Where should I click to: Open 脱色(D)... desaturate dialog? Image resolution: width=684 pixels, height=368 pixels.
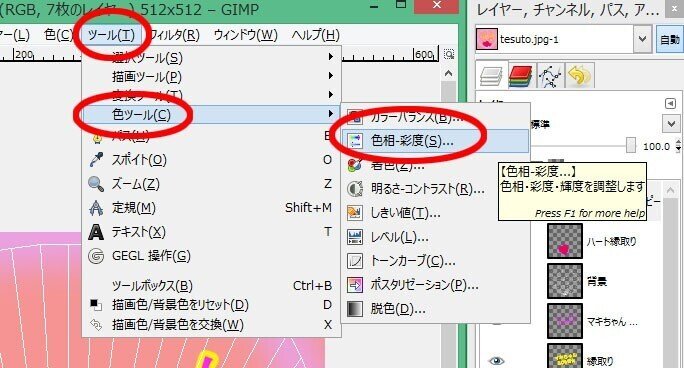pos(435,309)
